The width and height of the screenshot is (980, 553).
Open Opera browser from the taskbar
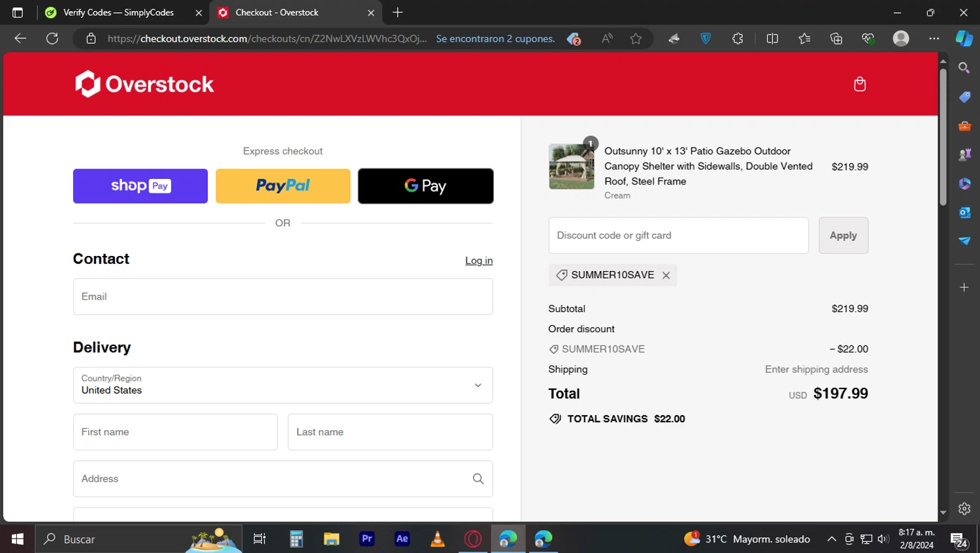point(473,539)
